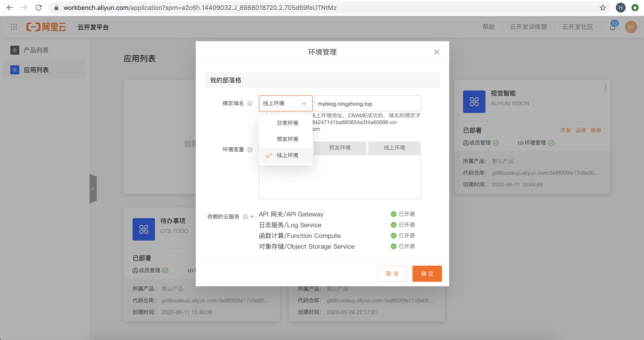Click help icon next to 依赖的云服务
The height and width of the screenshot is (340, 644).
pyautogui.click(x=245, y=217)
